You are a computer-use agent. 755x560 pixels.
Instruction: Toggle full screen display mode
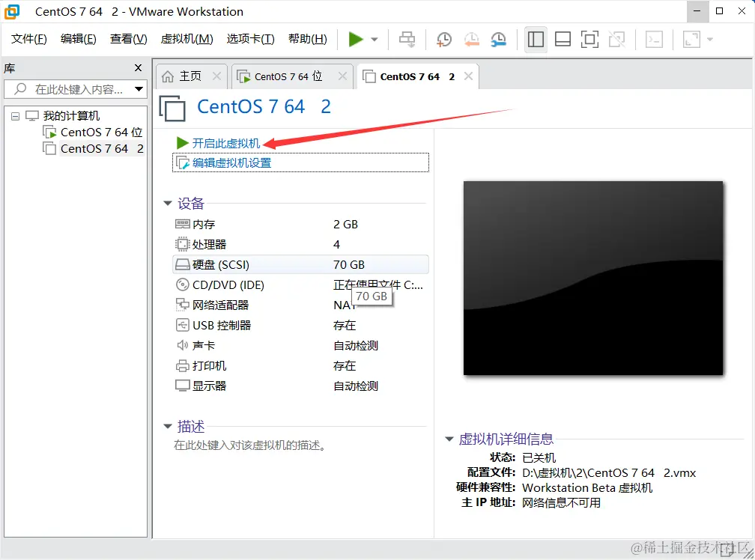[x=589, y=39]
